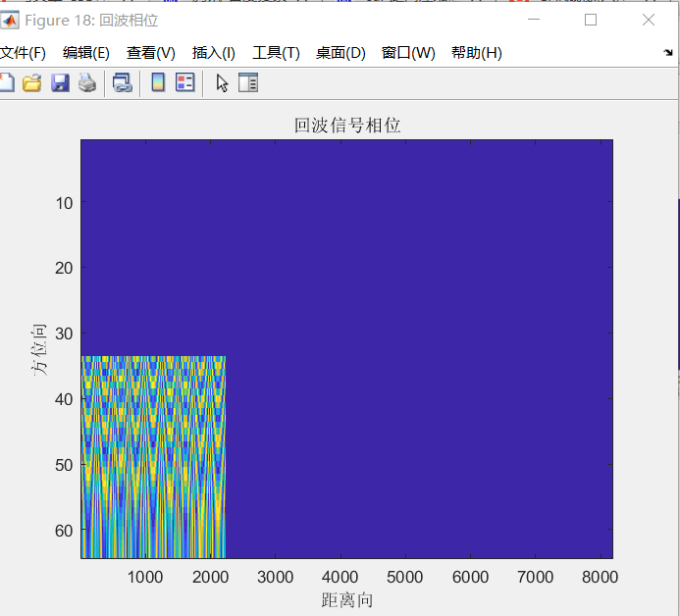Click the New Figure icon
The height and width of the screenshot is (616, 680).
[x=7, y=82]
